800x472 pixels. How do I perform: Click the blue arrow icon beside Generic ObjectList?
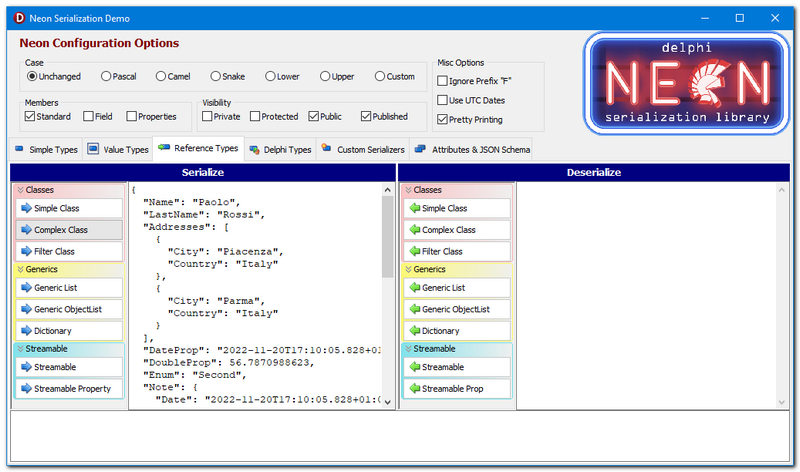click(x=27, y=309)
